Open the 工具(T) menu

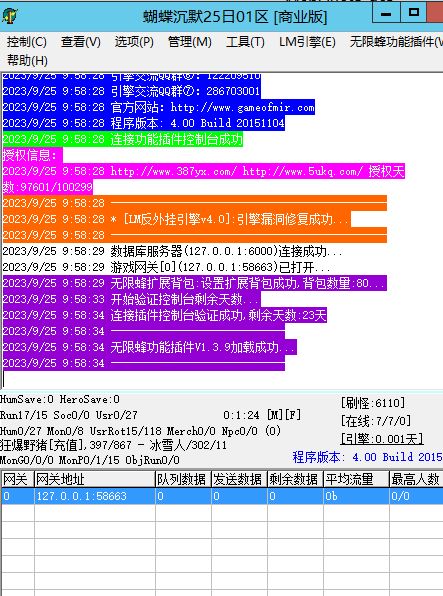(245, 42)
